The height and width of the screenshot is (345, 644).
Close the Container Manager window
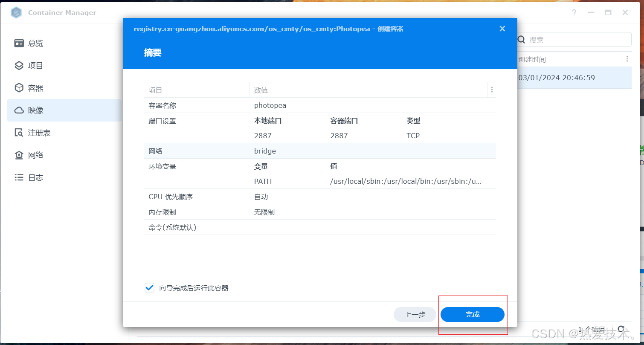[x=625, y=13]
